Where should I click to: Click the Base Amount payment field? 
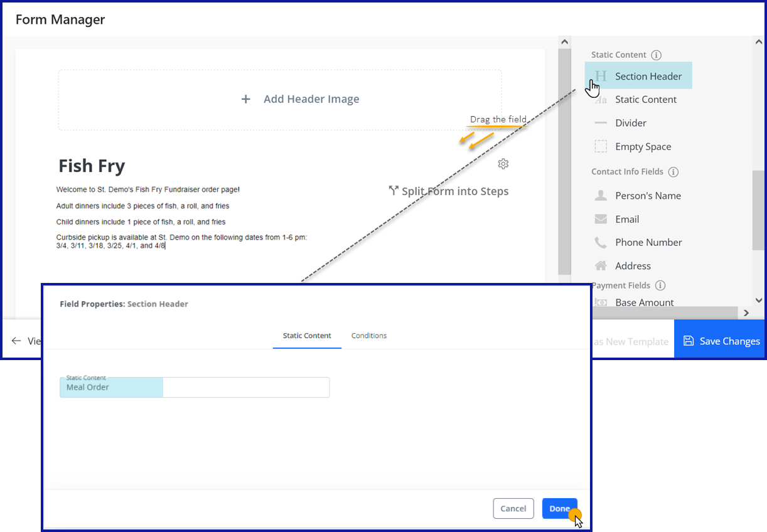pyautogui.click(x=644, y=302)
